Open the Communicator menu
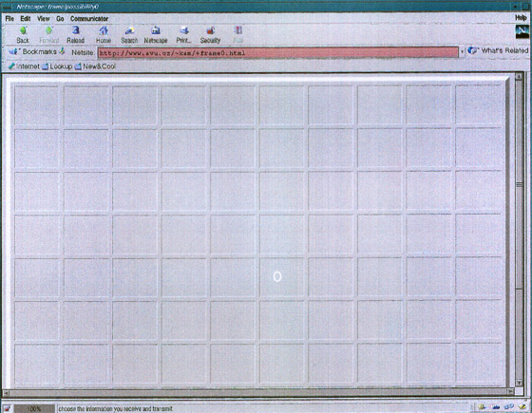 89,19
